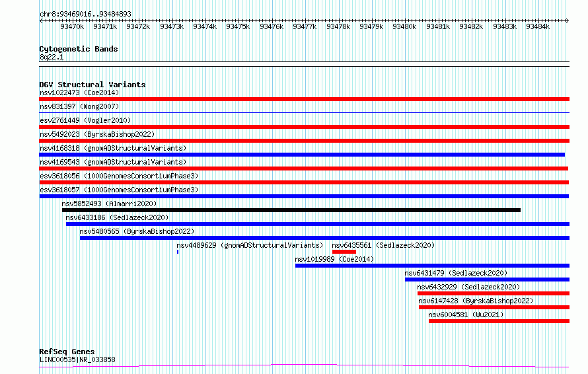Click the red bar under esv3618056
The image size is (588, 374).
tap(304, 182)
